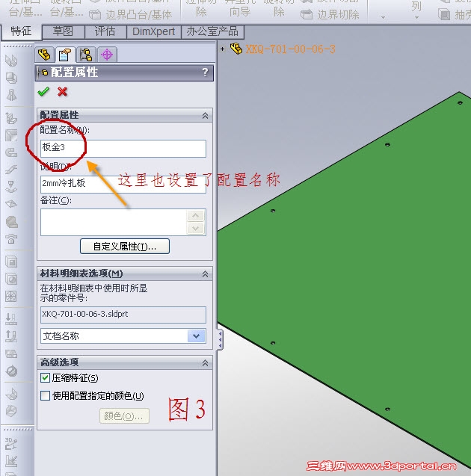Click the Convert to Sheet Metal icon
The height and width of the screenshot is (476, 471).
pos(11,78)
